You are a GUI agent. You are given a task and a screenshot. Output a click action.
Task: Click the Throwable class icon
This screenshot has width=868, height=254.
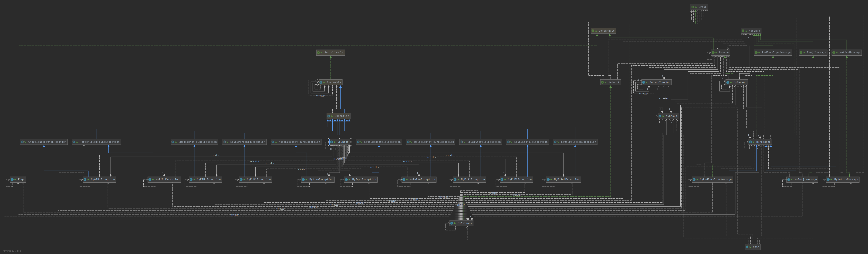[x=321, y=82]
